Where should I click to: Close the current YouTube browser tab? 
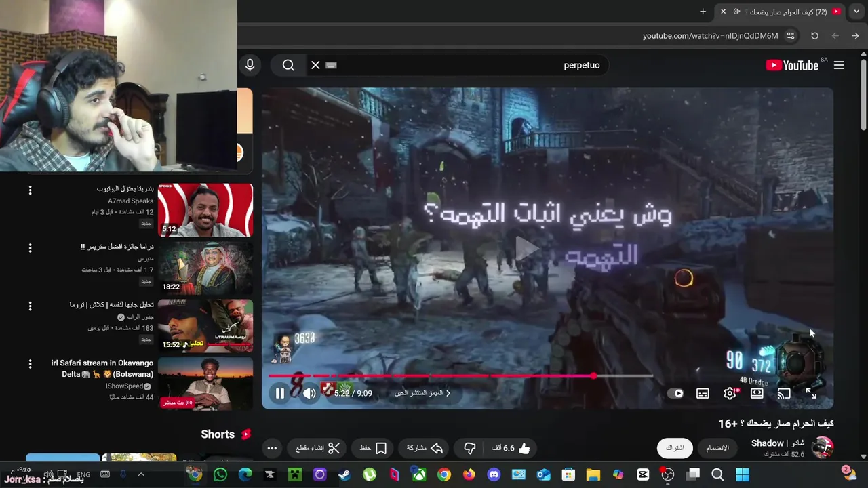click(723, 12)
